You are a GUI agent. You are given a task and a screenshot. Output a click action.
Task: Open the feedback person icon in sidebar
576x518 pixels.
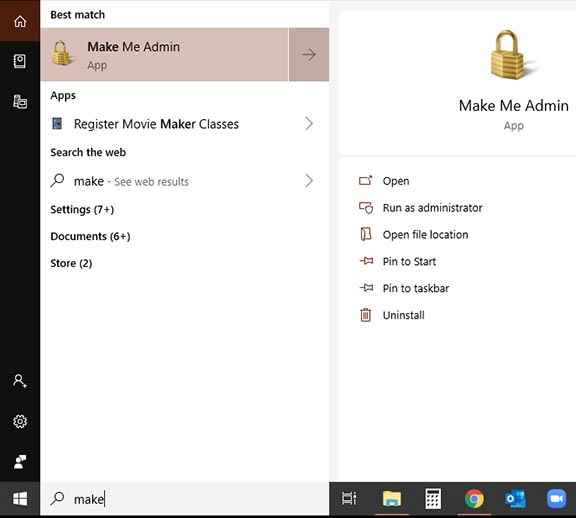click(20, 462)
